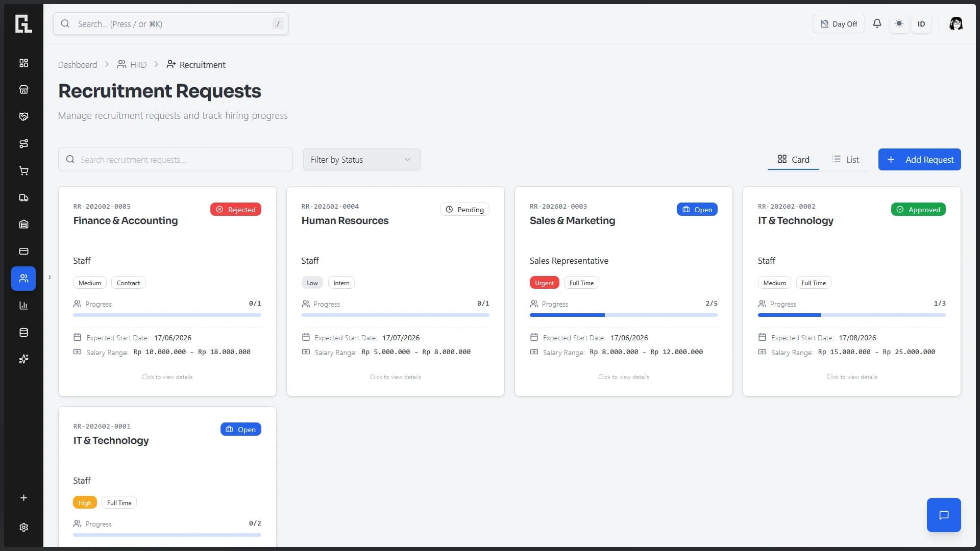Click the Urgent priority tag
980x551 pixels.
(x=545, y=283)
